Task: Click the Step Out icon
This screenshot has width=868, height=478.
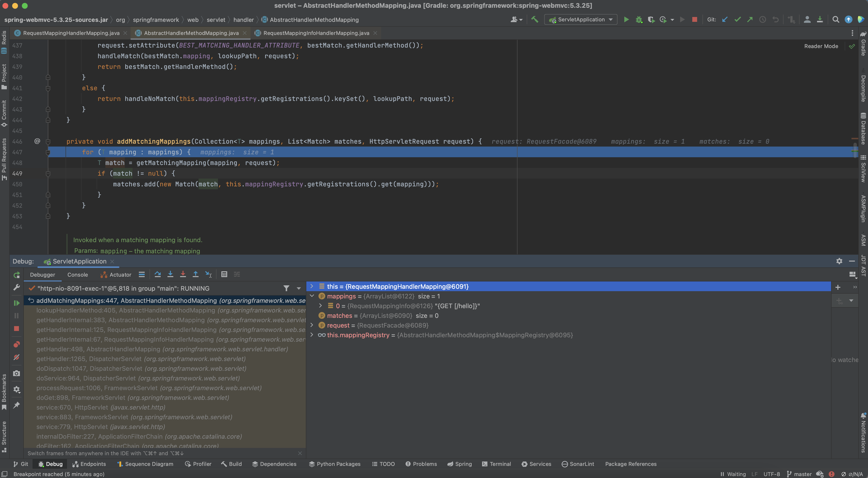Action: 195,274
